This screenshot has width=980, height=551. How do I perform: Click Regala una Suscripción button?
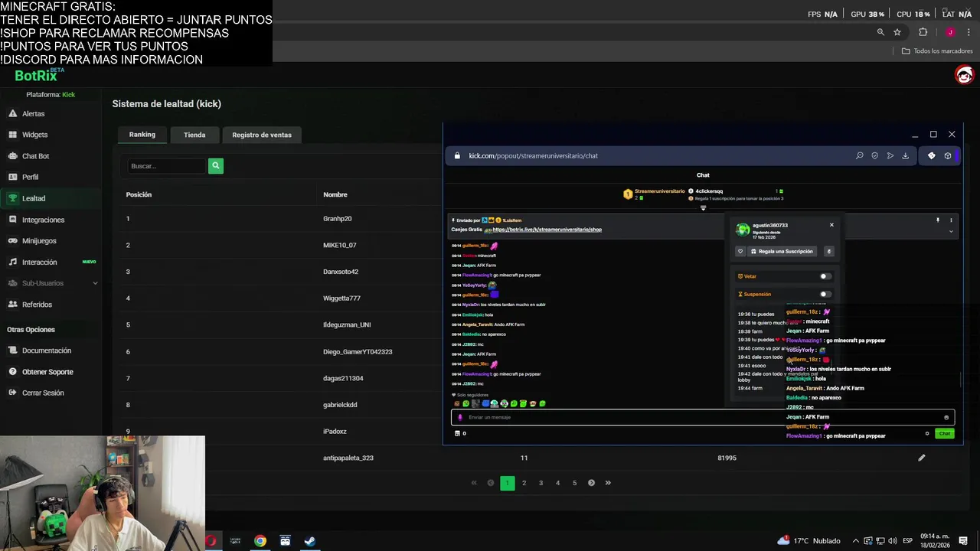(781, 251)
